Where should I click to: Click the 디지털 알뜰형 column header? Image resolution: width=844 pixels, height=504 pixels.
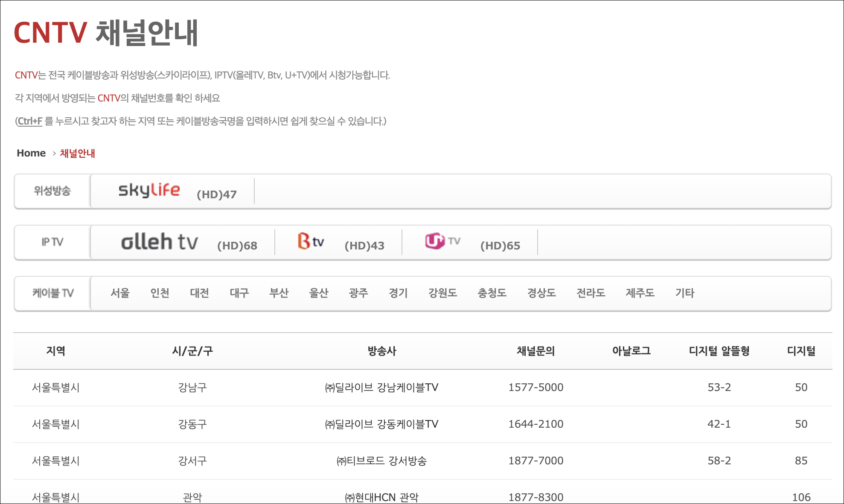[x=719, y=351]
